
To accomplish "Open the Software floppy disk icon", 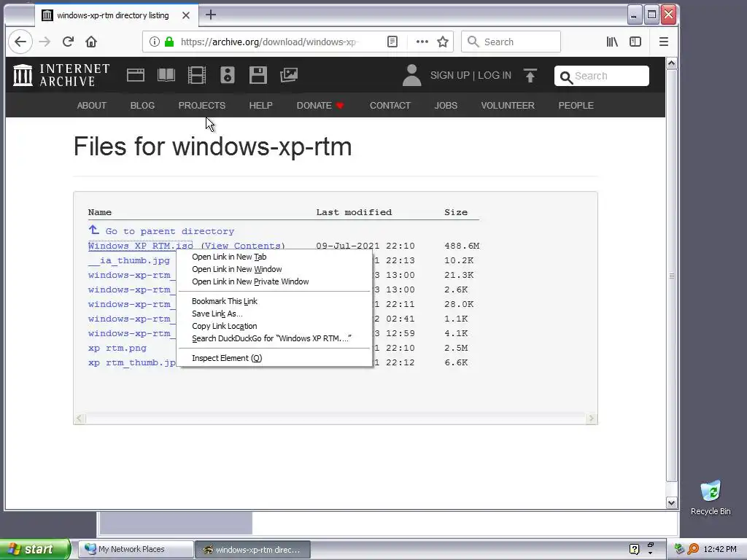I will pyautogui.click(x=258, y=75).
